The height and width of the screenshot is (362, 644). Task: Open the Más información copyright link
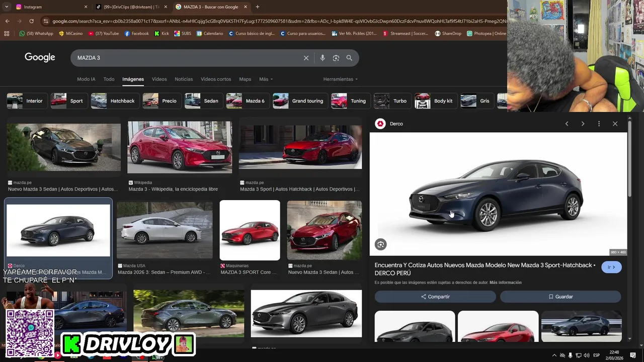click(x=505, y=283)
